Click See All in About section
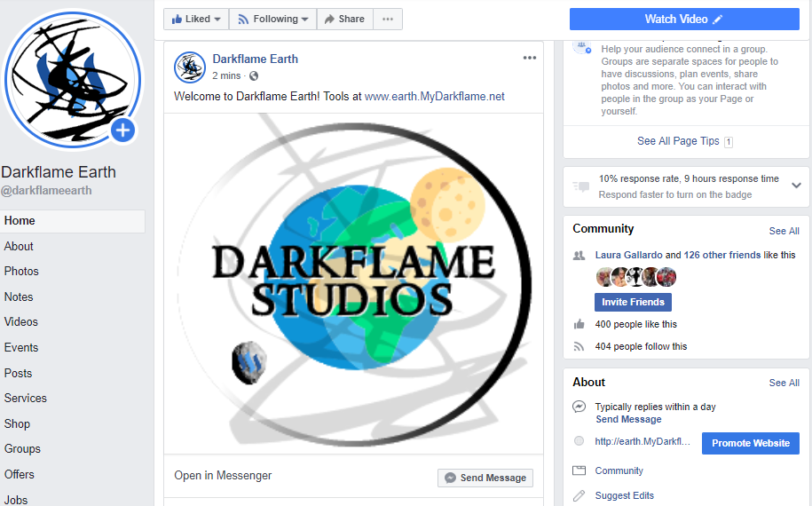The height and width of the screenshot is (506, 812). 784,383
